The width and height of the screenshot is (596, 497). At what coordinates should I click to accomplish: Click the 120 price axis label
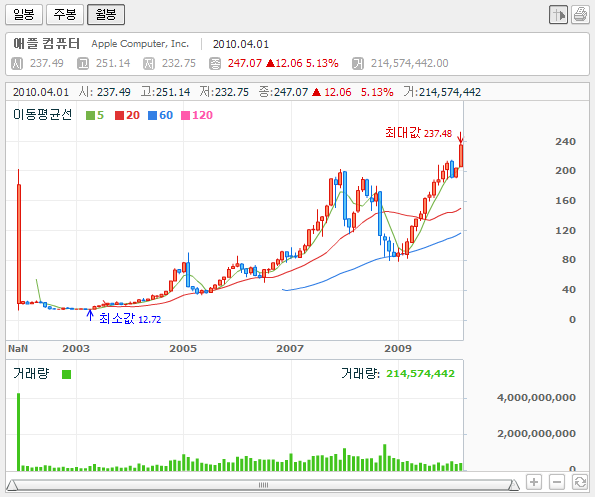coord(566,231)
